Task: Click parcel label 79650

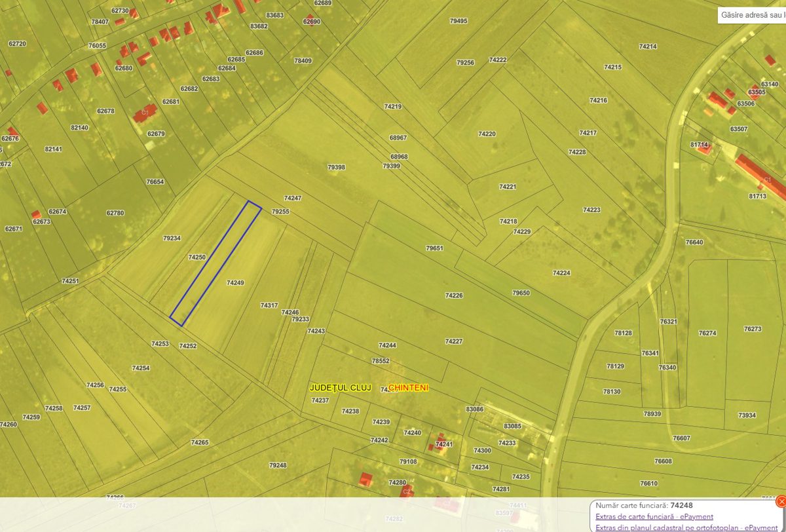Action: click(x=521, y=293)
